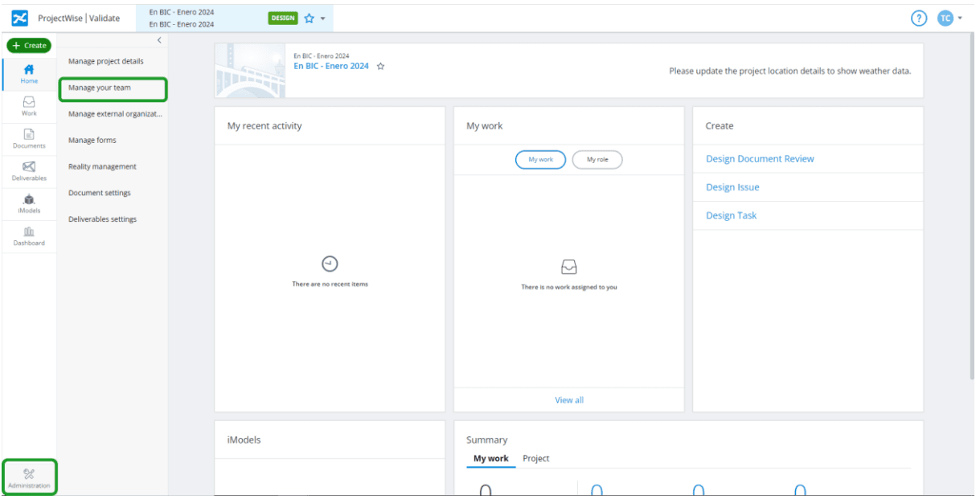This screenshot has width=980, height=499.
Task: Open the Dashboard section
Action: pos(29,235)
